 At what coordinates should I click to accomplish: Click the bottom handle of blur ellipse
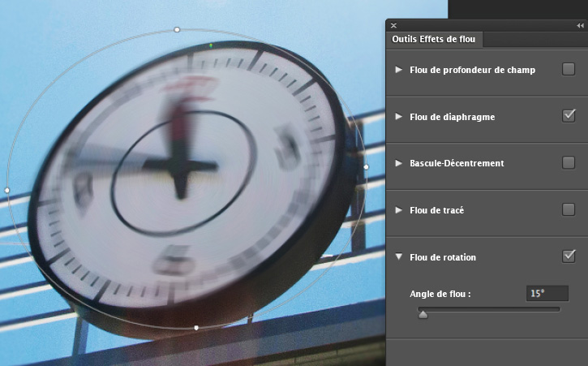coord(196,328)
